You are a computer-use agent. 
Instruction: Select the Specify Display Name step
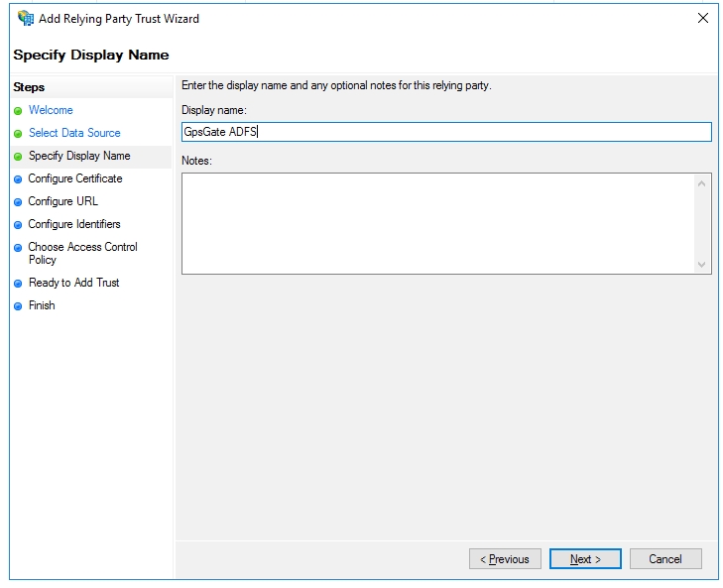click(79, 156)
